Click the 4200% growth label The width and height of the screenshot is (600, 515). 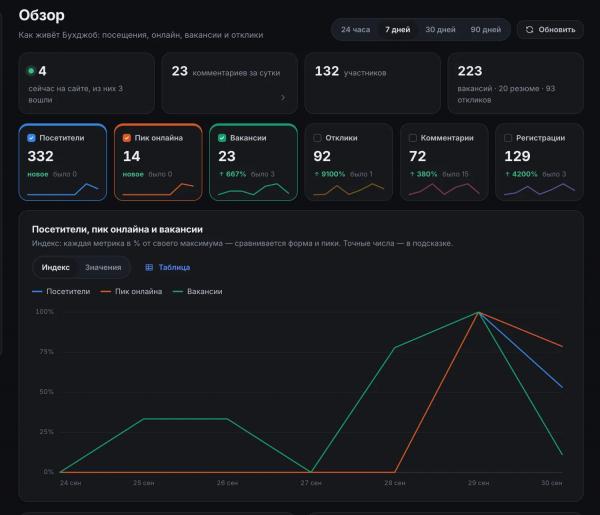(521, 174)
